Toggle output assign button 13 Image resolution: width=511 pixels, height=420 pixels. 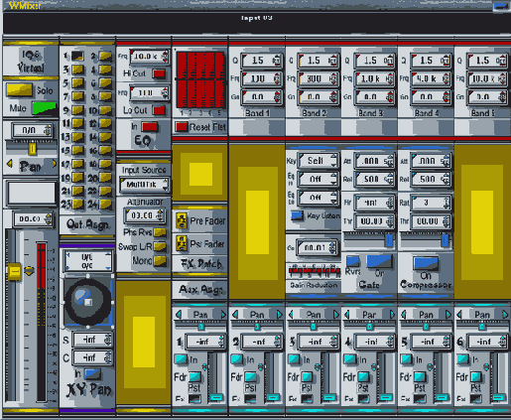pos(77,137)
